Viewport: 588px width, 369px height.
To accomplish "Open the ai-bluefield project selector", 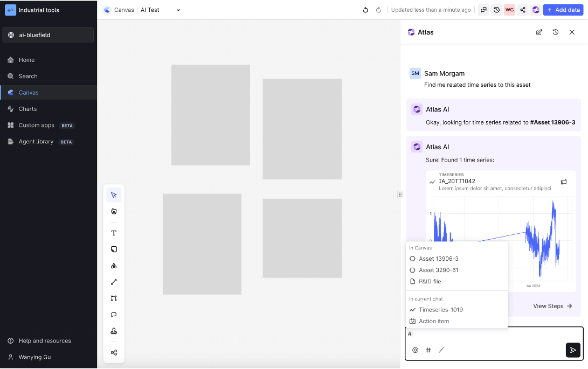I will [x=48, y=35].
